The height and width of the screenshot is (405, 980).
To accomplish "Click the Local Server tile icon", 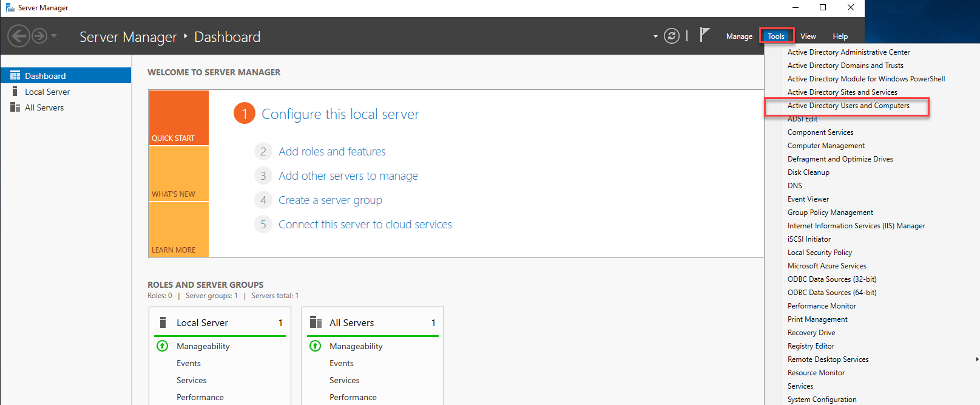I will (x=163, y=322).
